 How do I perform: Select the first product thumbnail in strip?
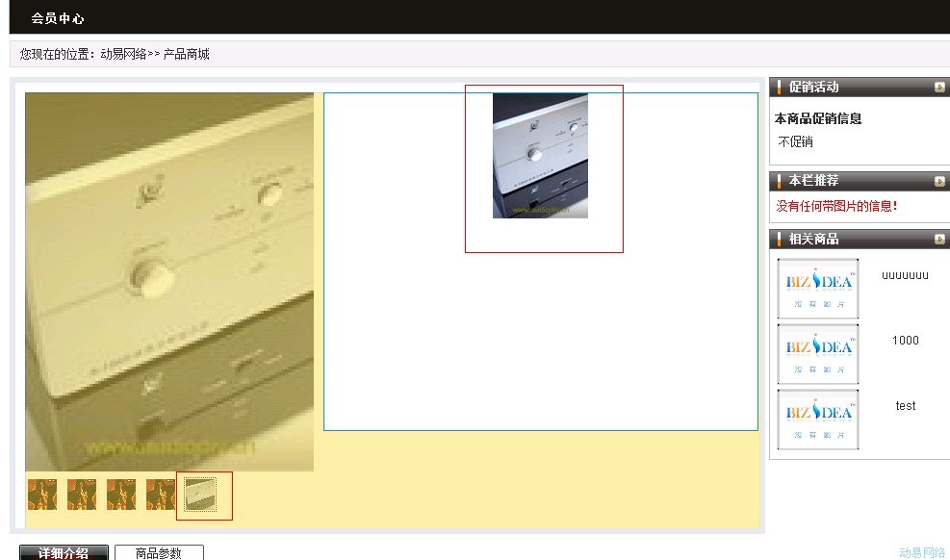click(42, 495)
